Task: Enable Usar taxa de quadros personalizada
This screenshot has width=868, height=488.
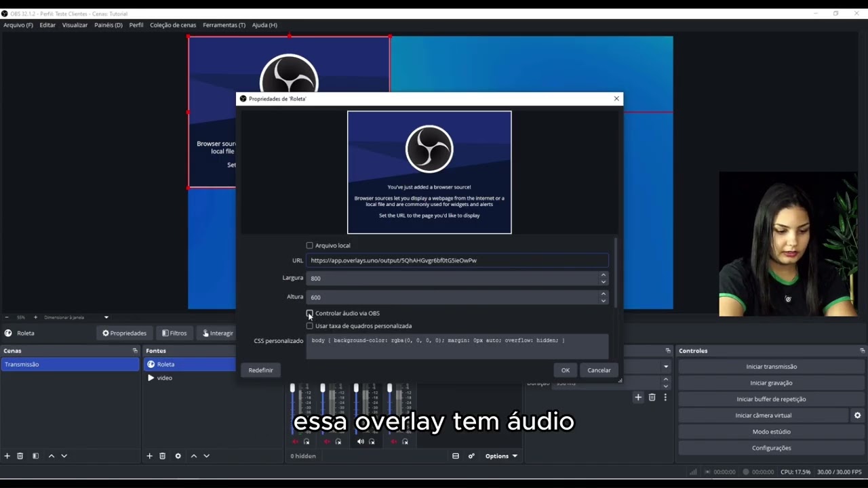Action: pos(310,326)
